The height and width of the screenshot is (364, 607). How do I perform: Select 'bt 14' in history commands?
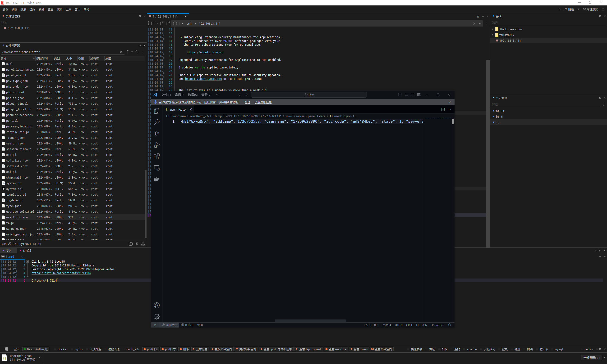(x=500, y=111)
